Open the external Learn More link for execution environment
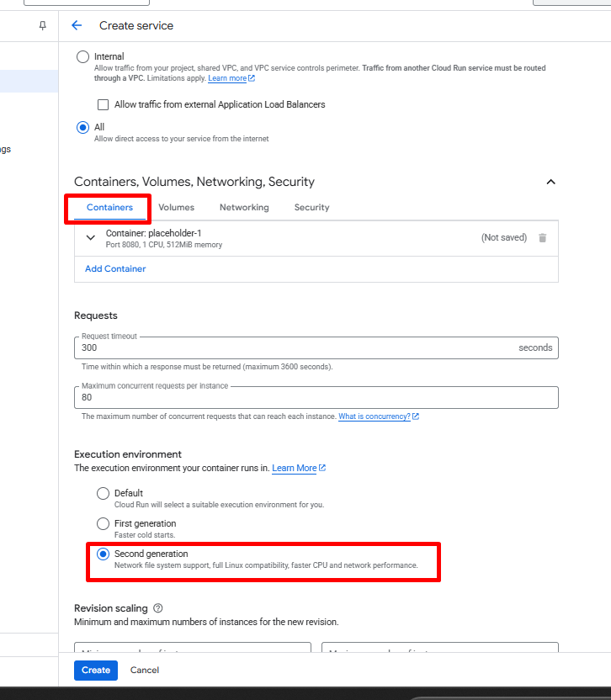Image resolution: width=611 pixels, height=700 pixels. click(x=299, y=468)
